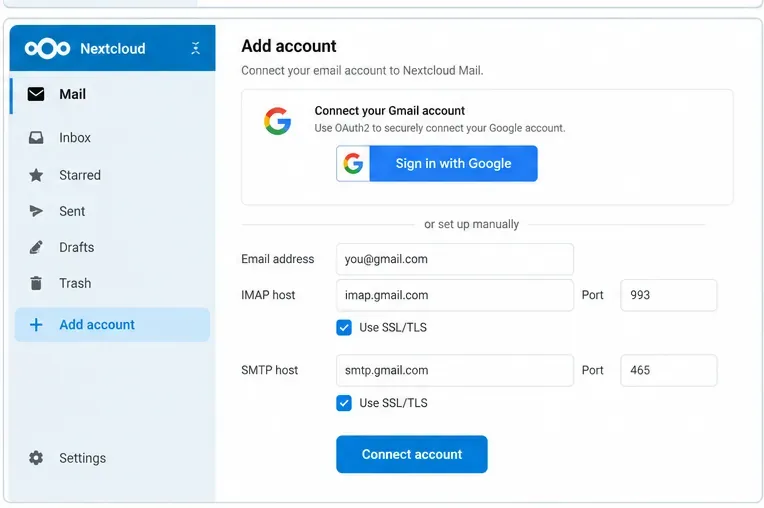Focus the SMTP port field showing 465
The image size is (764, 508).
(668, 371)
